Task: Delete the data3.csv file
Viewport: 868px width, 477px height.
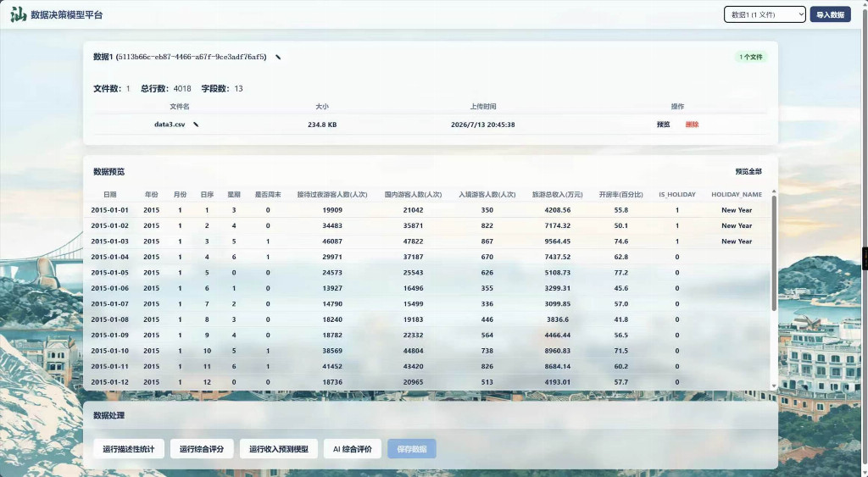Action: click(692, 125)
